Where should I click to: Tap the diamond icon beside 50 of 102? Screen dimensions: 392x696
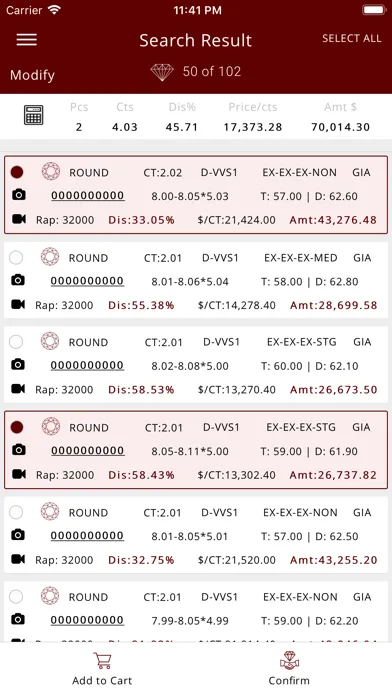[162, 72]
